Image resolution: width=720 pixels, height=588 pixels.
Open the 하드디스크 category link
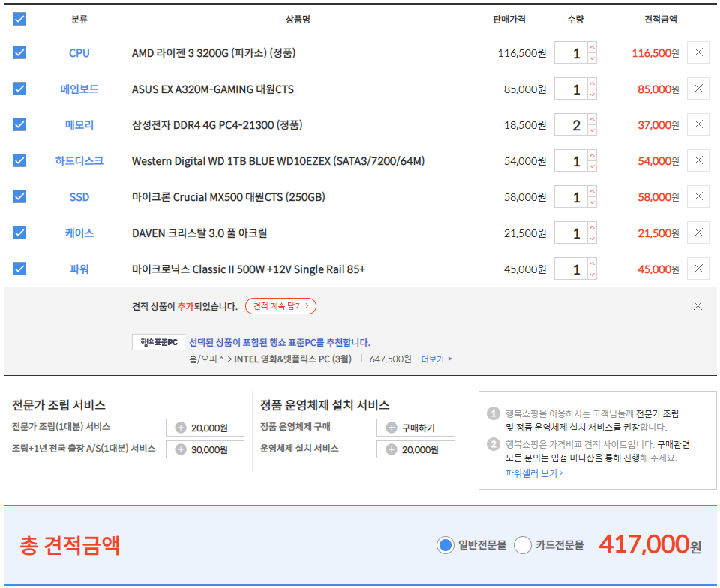click(79, 161)
